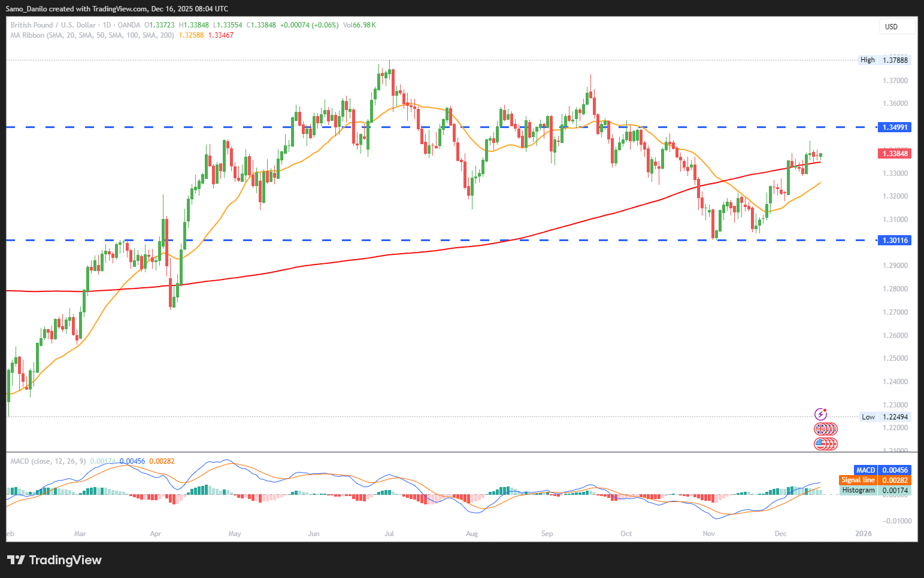Select the MACD (close, 12, 26, 9) legend
This screenshot has height=578, width=924.
[48, 461]
